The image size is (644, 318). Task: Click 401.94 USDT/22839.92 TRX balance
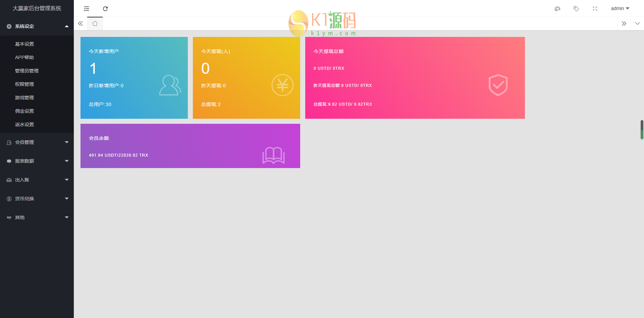point(118,155)
